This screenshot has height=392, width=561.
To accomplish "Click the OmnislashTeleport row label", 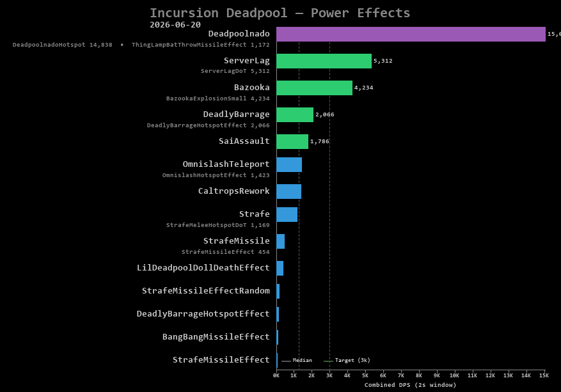I will [226, 164].
